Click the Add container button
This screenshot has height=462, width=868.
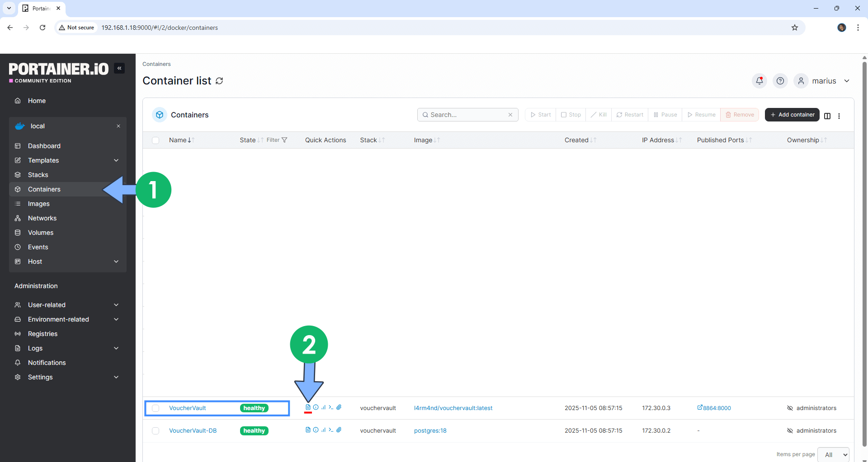pyautogui.click(x=792, y=114)
